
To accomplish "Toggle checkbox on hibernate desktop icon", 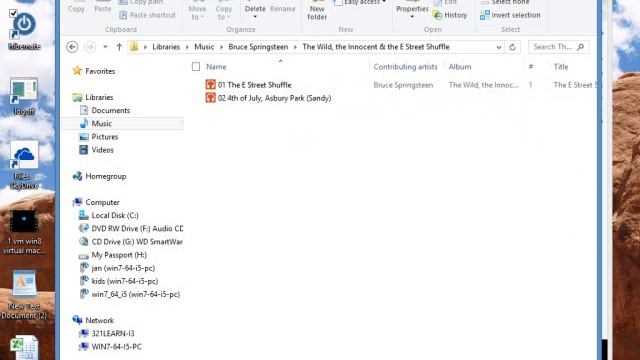I will click(x=13, y=13).
